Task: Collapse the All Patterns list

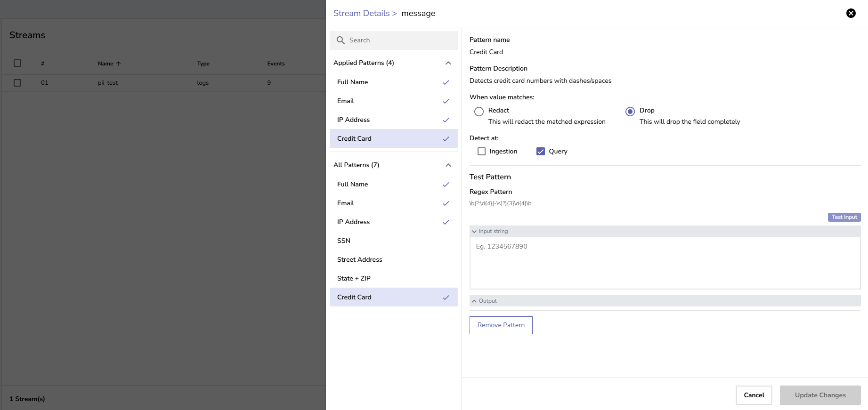Action: click(x=448, y=165)
